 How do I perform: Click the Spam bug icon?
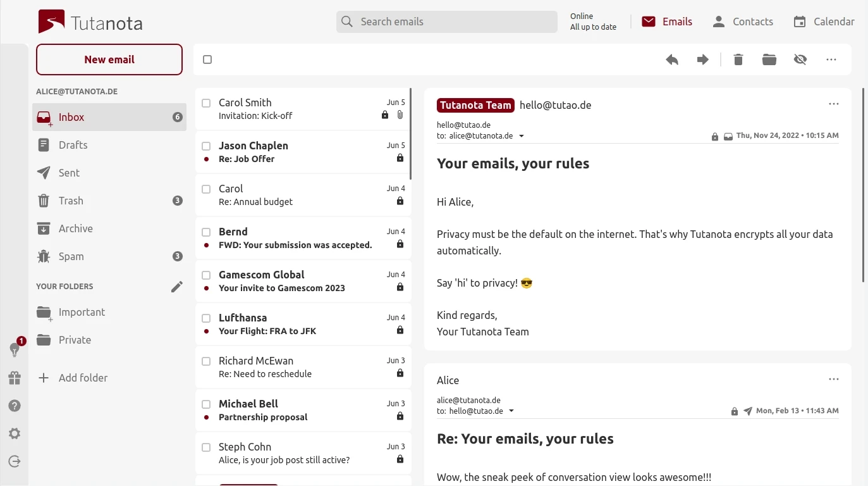(44, 256)
